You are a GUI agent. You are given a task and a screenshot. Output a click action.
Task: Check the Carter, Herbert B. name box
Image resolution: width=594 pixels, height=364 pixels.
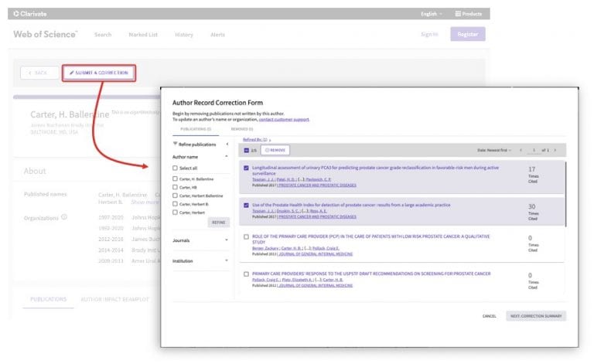pyautogui.click(x=175, y=203)
